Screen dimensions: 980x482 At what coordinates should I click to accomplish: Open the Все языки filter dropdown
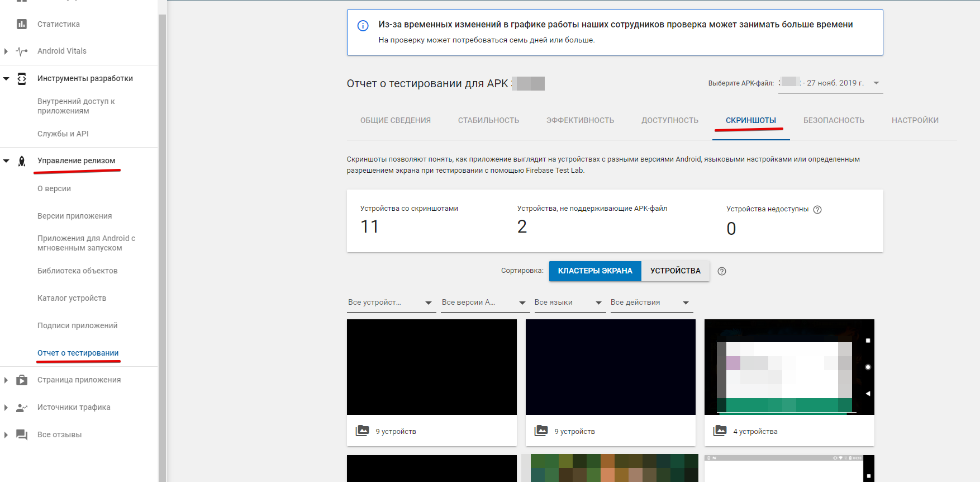coord(569,303)
